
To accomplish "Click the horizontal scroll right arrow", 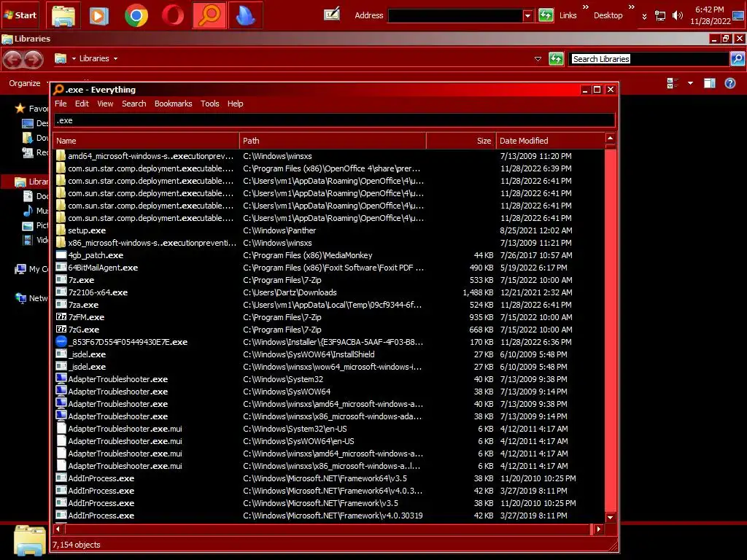I will pos(598,529).
